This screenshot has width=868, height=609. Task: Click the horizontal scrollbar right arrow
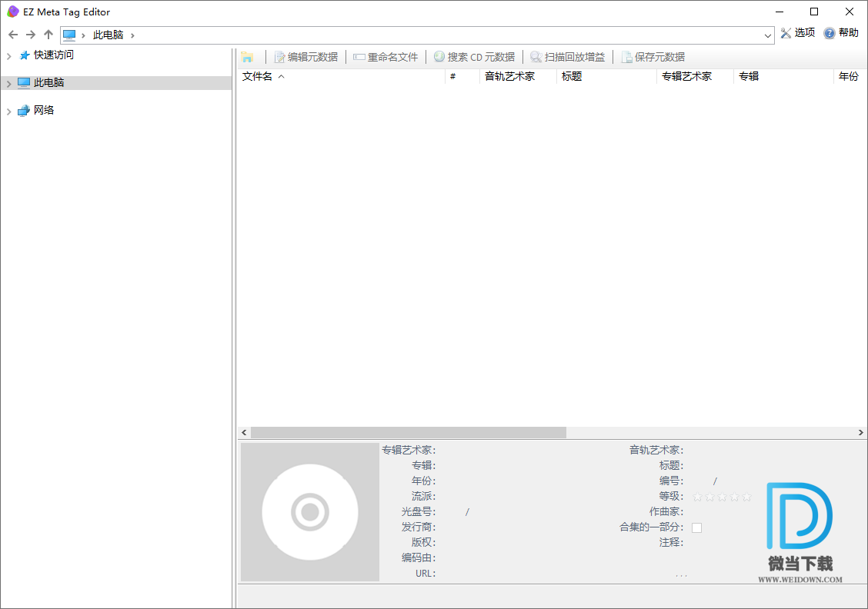pos(861,433)
